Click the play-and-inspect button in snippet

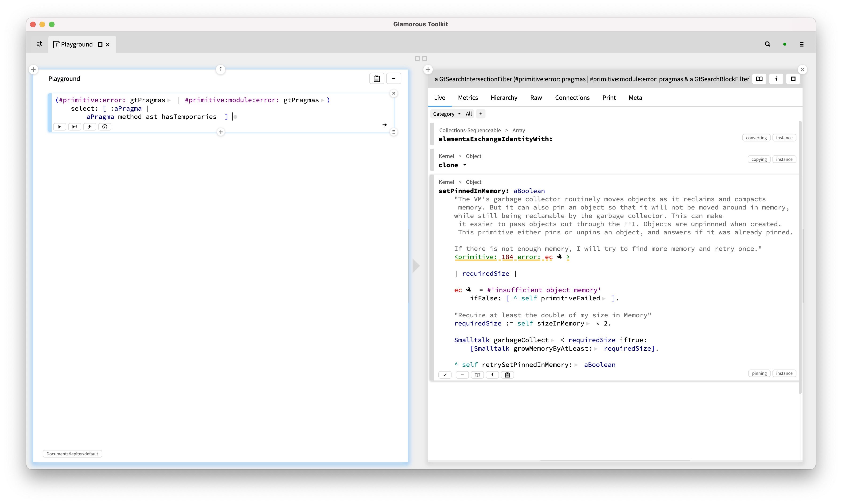(x=74, y=127)
